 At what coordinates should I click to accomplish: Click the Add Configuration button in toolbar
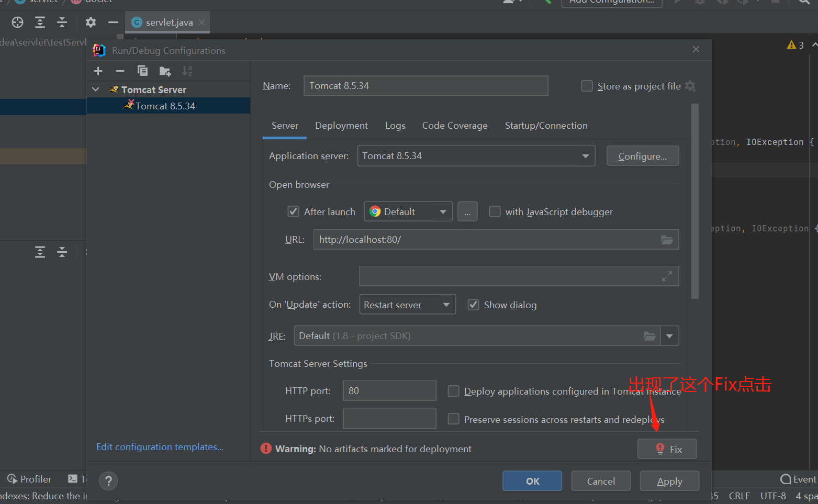[x=612, y=2]
